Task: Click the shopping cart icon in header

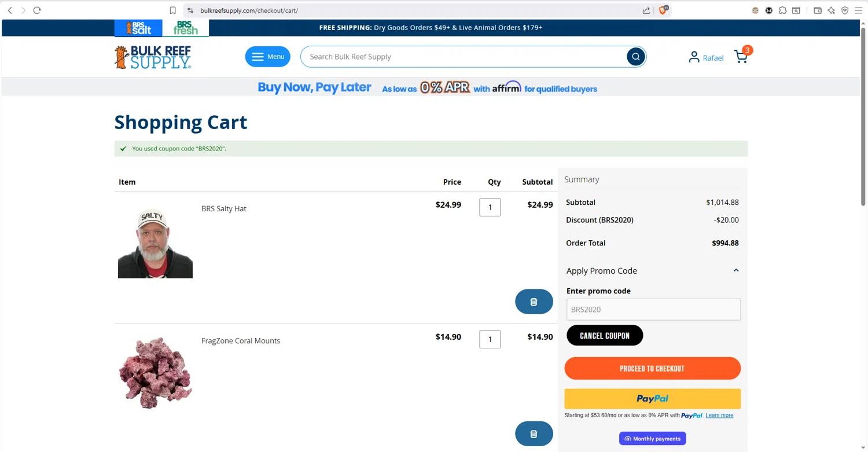Action: tap(741, 56)
